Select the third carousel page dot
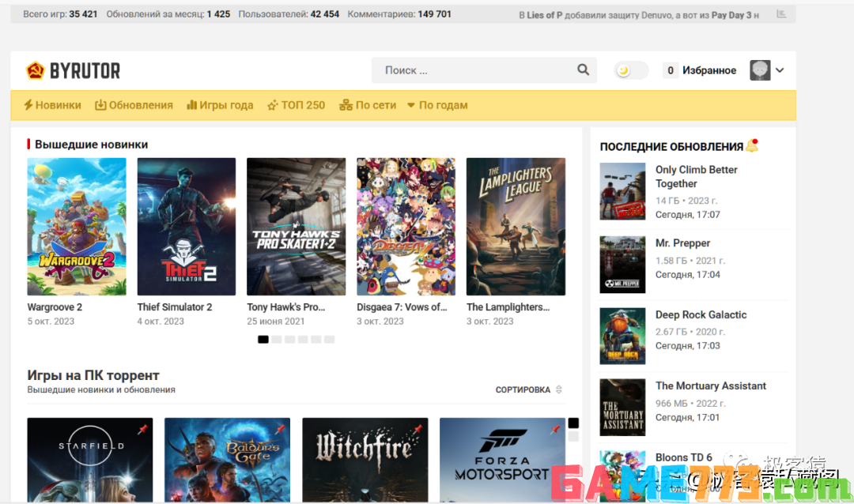This screenshot has width=854, height=504. click(289, 340)
